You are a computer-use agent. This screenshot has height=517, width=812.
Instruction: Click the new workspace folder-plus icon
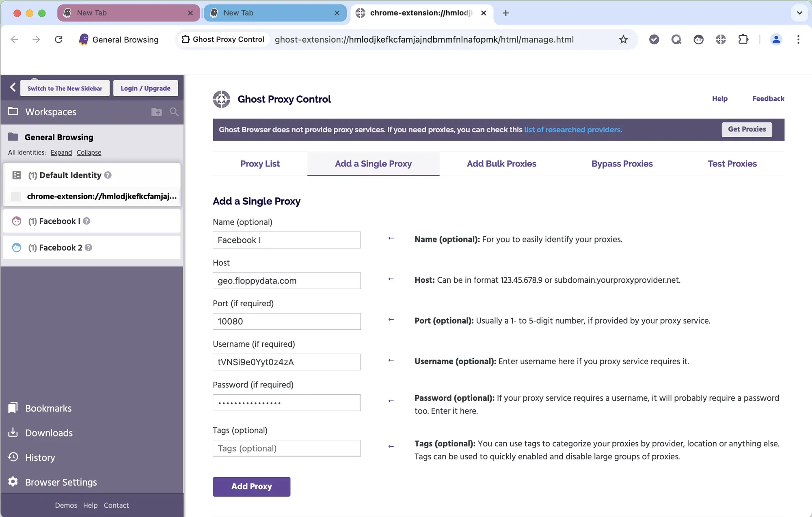coord(156,112)
